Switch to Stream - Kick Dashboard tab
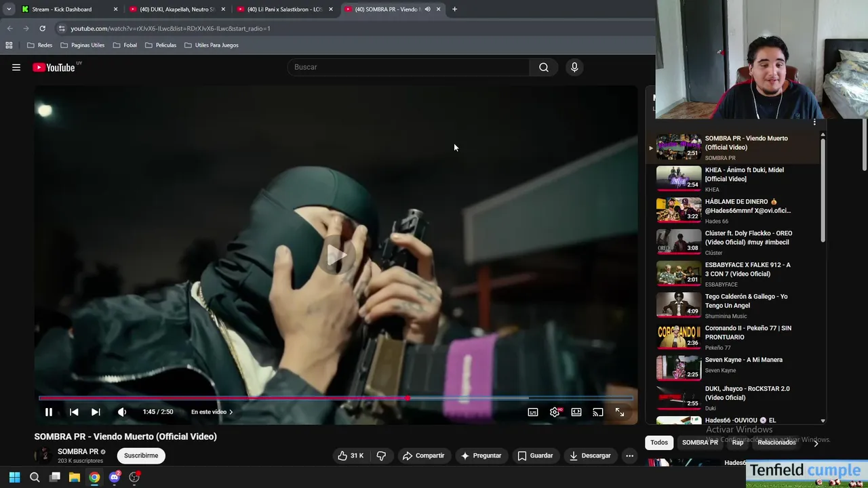 (x=68, y=9)
